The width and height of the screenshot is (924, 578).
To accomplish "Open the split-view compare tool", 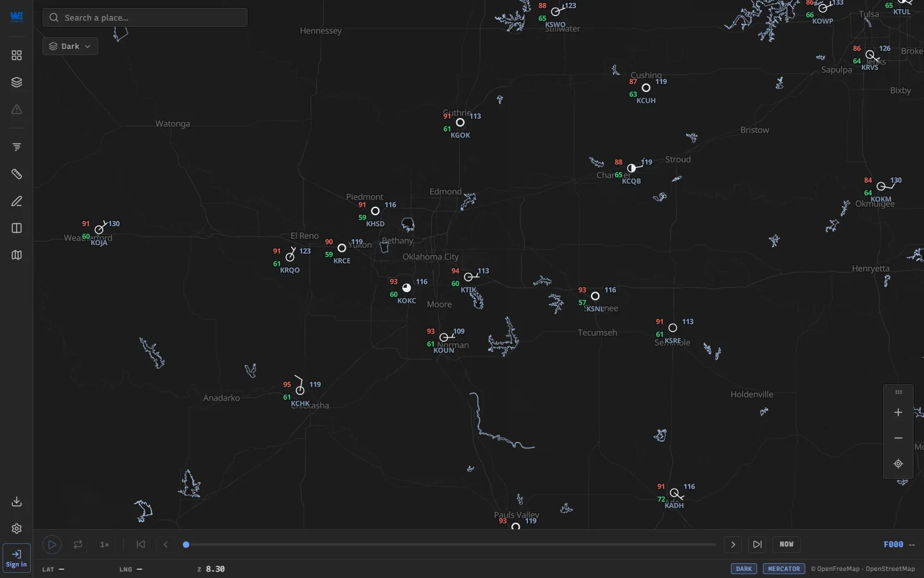I will pyautogui.click(x=17, y=228).
